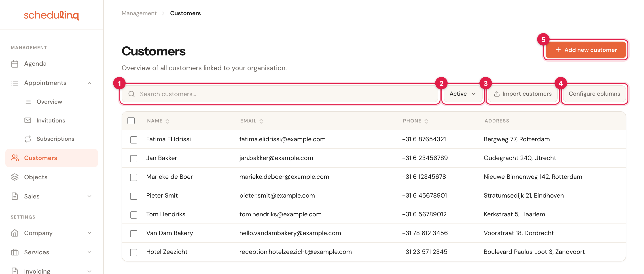
Task: Click the Invitations envelope icon
Action: click(28, 120)
